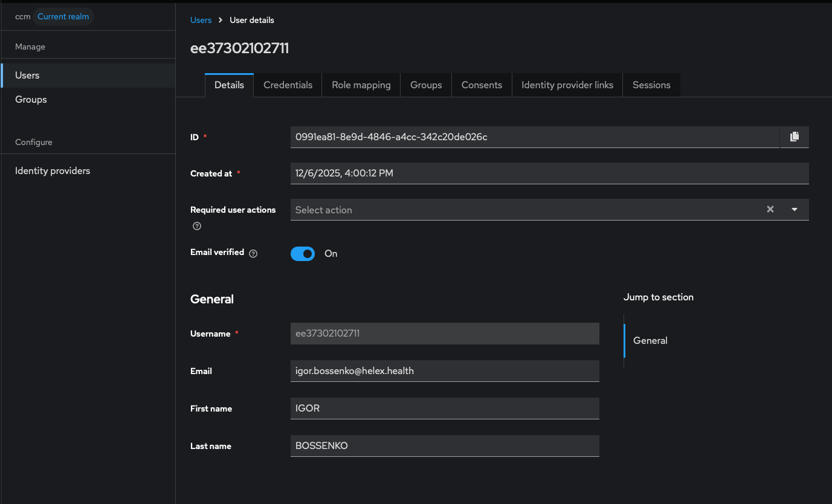Image resolution: width=832 pixels, height=504 pixels.
Task: Jump to the General section
Action: click(650, 340)
